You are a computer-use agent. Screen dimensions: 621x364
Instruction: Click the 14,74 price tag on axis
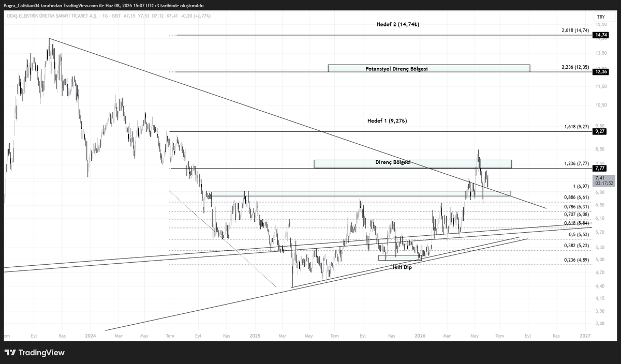(601, 35)
